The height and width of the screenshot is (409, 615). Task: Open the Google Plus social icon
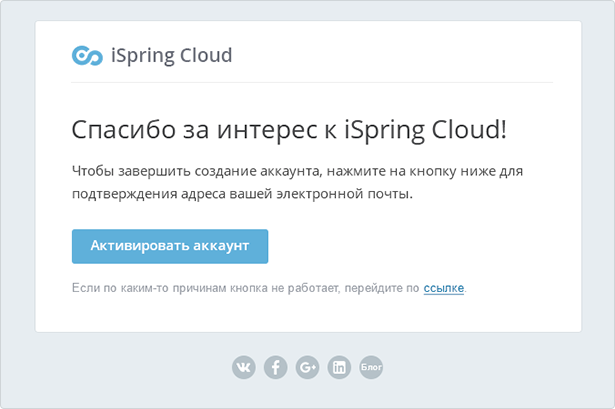(x=307, y=367)
